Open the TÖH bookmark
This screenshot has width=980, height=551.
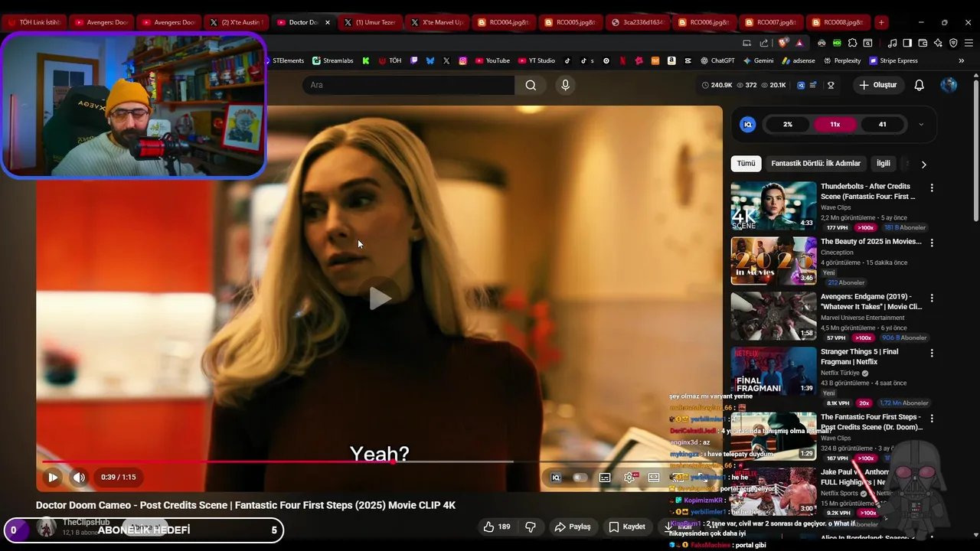click(390, 60)
